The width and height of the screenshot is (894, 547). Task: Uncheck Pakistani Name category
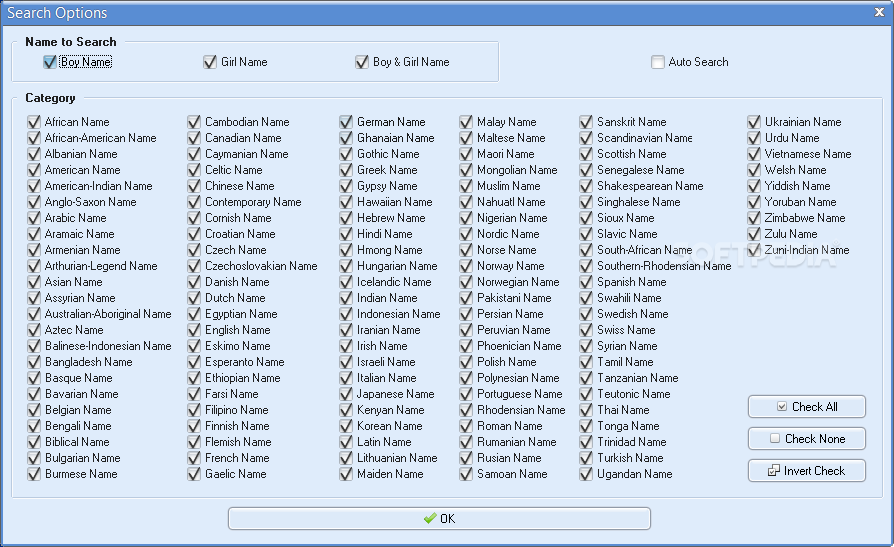click(466, 298)
